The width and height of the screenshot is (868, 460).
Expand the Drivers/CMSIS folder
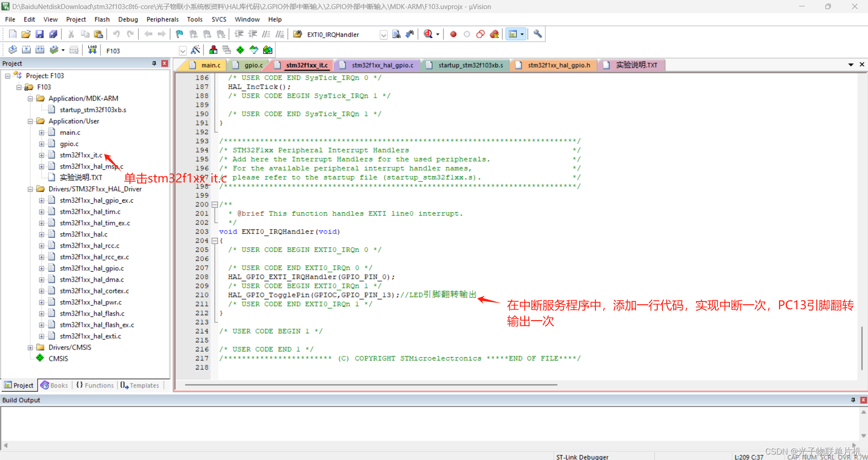30,348
